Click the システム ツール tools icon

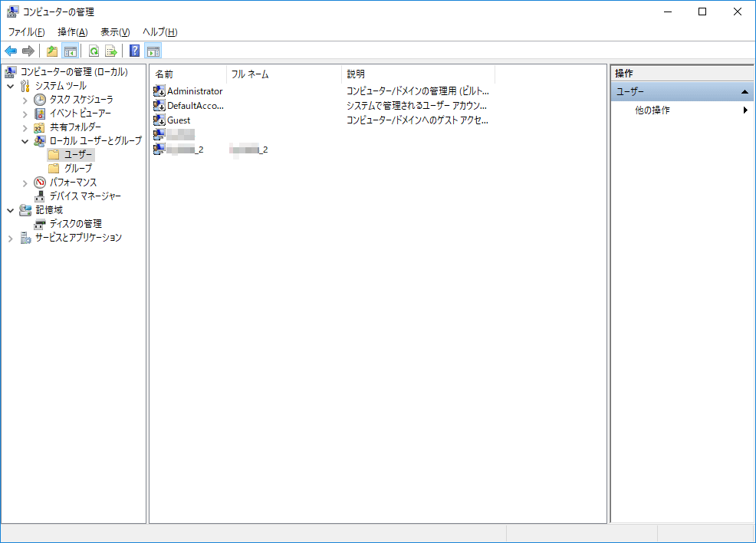(25, 86)
